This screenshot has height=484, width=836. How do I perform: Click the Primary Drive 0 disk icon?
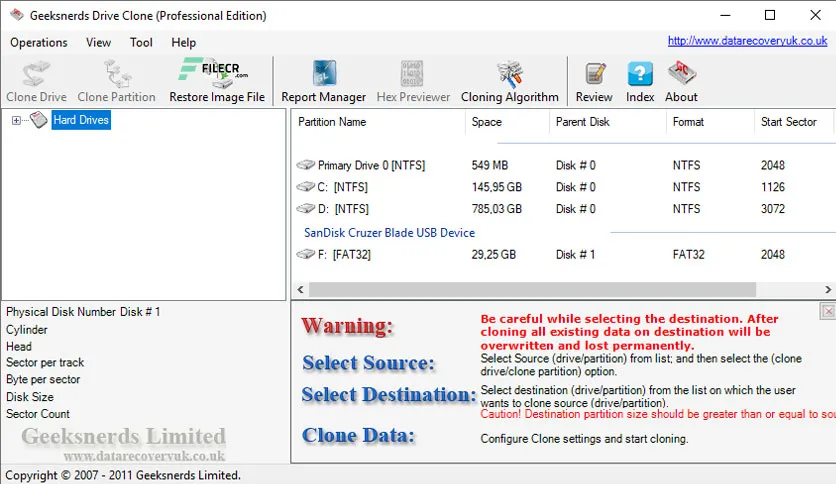306,165
